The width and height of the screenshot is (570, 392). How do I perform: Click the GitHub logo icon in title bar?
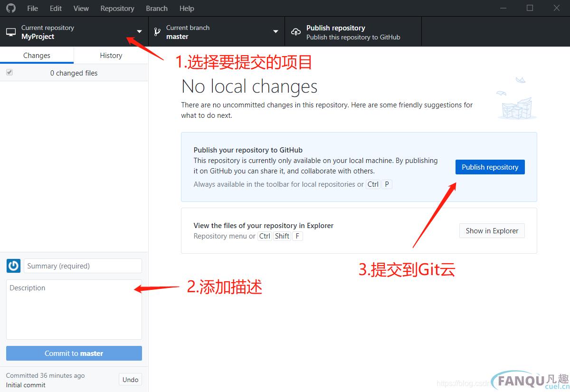[x=10, y=8]
